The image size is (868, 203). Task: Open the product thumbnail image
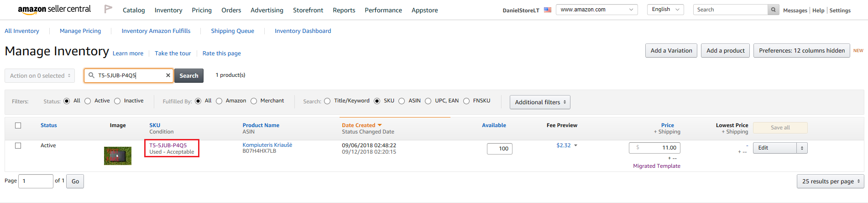pyautogui.click(x=118, y=155)
